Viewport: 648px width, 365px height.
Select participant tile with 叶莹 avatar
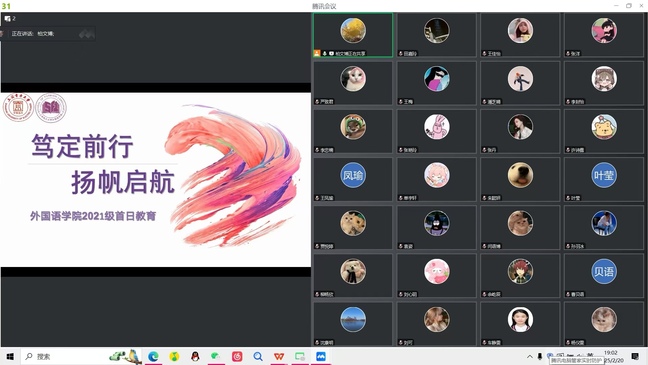click(603, 179)
